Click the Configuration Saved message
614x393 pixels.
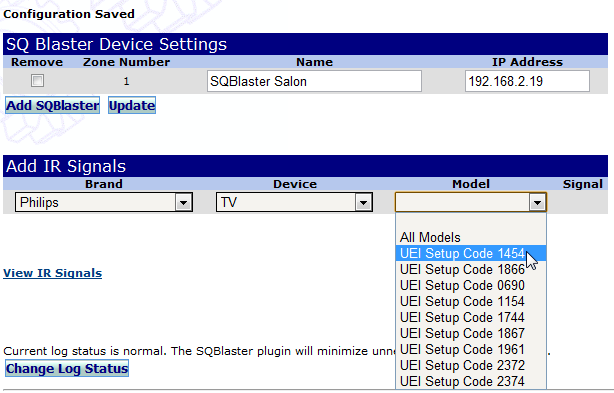(x=69, y=14)
